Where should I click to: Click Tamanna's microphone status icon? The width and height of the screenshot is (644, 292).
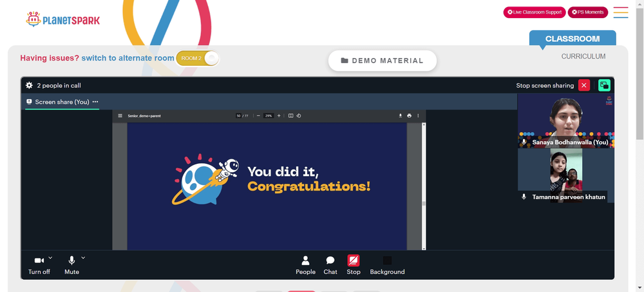524,197
